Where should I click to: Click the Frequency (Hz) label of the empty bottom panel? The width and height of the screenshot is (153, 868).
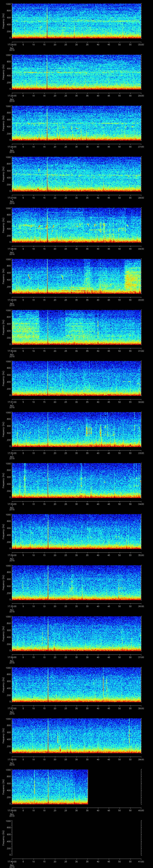click(x=3, y=838)
